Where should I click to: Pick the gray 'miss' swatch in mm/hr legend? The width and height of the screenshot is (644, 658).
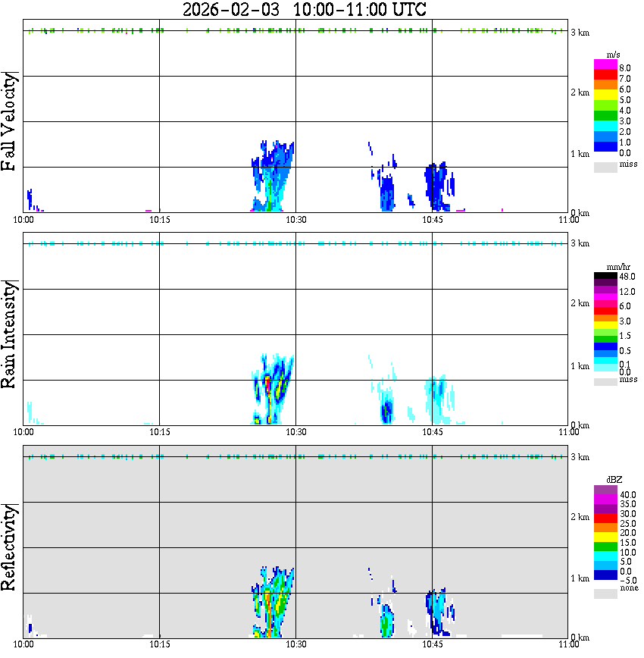point(605,382)
